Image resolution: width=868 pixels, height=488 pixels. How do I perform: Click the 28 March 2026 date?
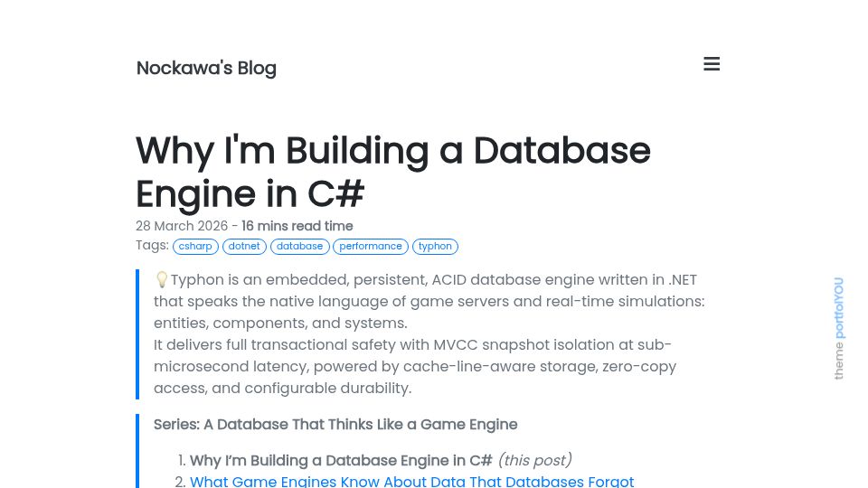pos(182,226)
